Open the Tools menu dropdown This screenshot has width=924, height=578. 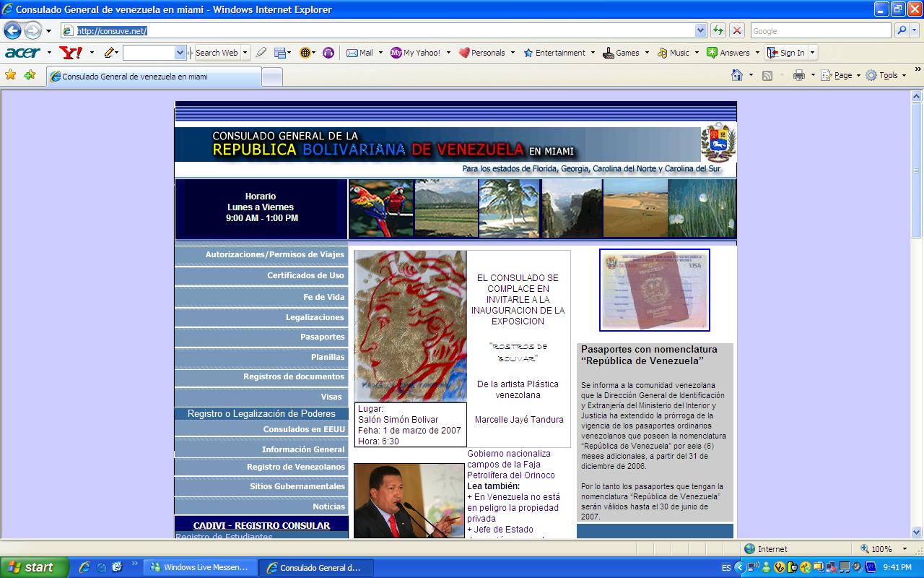click(x=887, y=75)
